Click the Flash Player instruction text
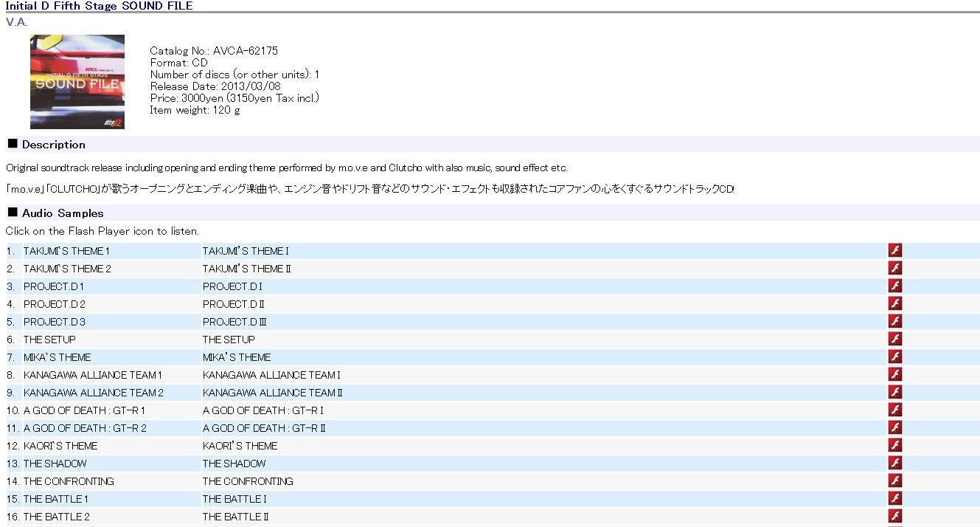 pyautogui.click(x=102, y=231)
